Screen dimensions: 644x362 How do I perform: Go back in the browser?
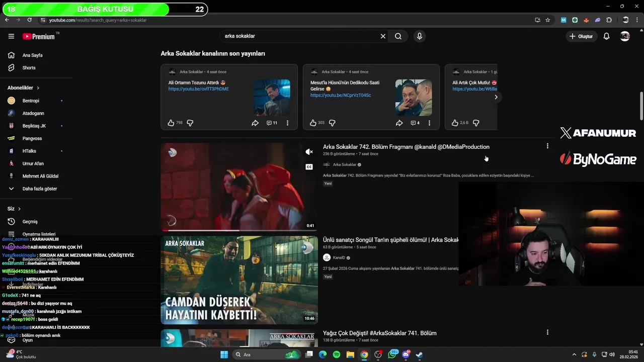pyautogui.click(x=7, y=20)
